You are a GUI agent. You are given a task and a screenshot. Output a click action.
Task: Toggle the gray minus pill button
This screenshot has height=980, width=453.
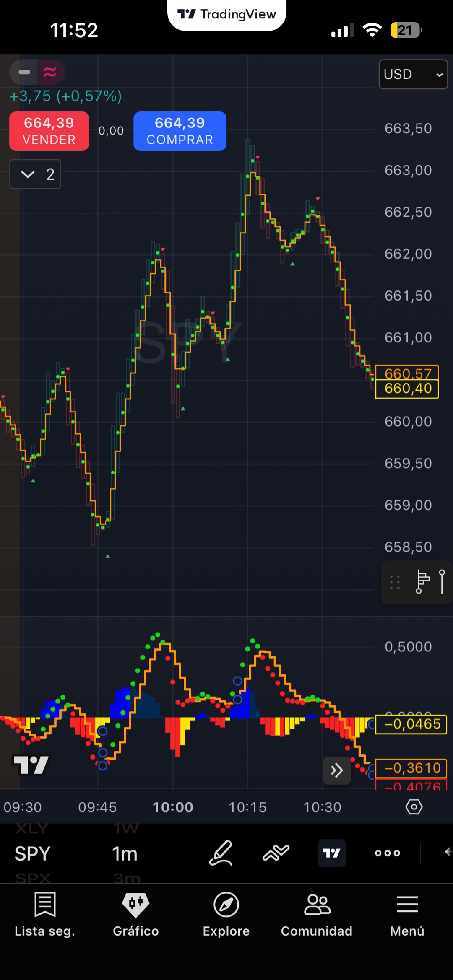coord(24,72)
